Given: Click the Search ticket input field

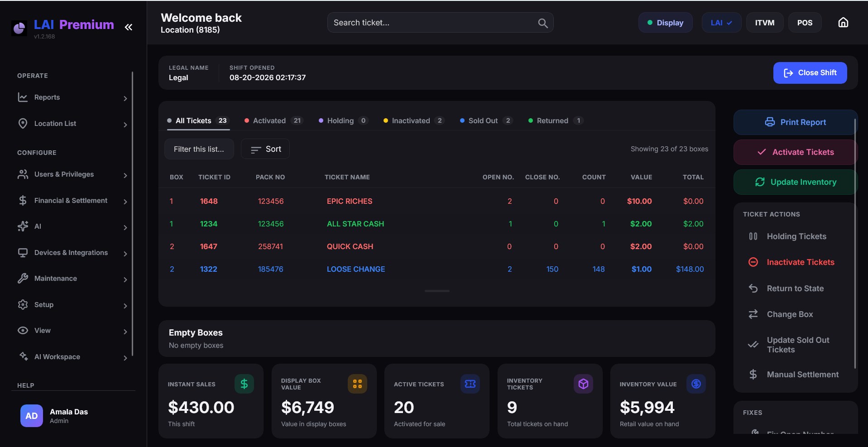Looking at the screenshot, I should [440, 23].
